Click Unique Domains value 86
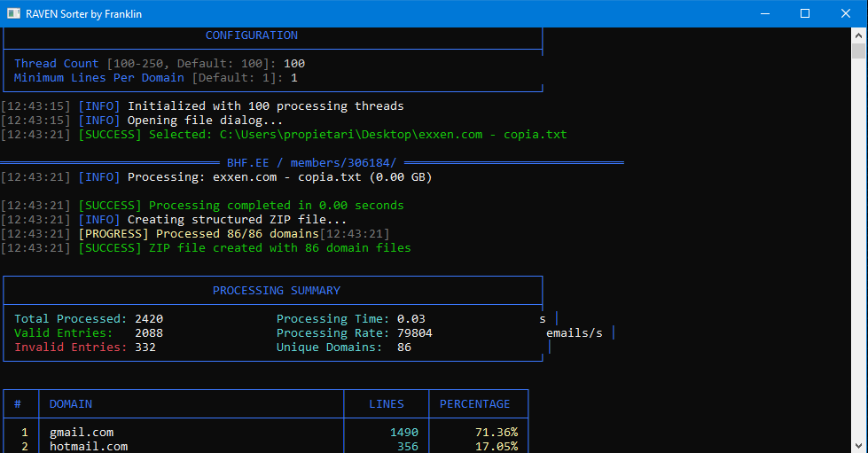868x453 pixels. 404,348
